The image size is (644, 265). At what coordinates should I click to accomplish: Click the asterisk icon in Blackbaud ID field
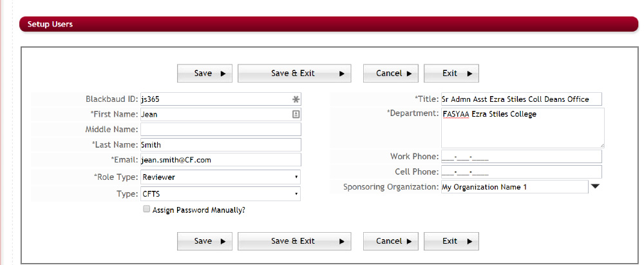pos(296,99)
